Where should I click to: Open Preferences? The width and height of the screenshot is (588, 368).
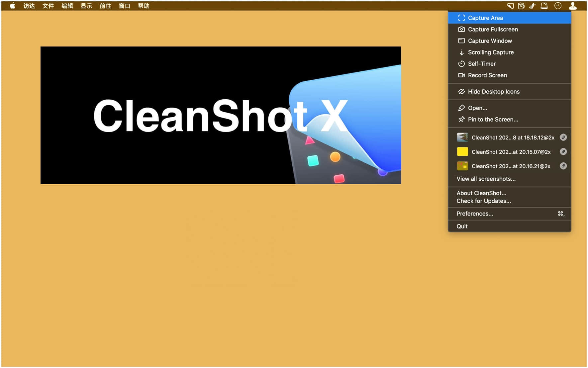pyautogui.click(x=474, y=214)
